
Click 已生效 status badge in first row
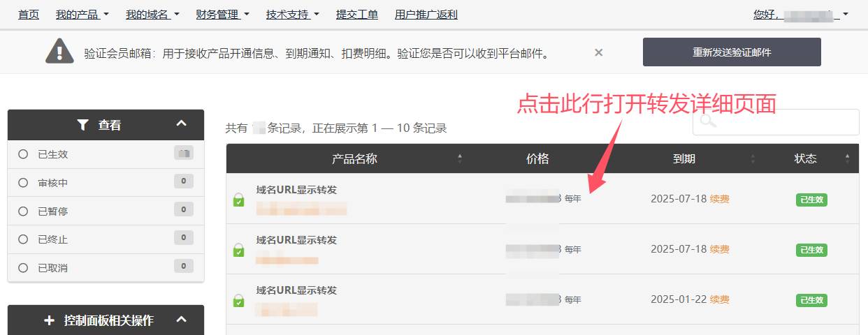click(811, 200)
